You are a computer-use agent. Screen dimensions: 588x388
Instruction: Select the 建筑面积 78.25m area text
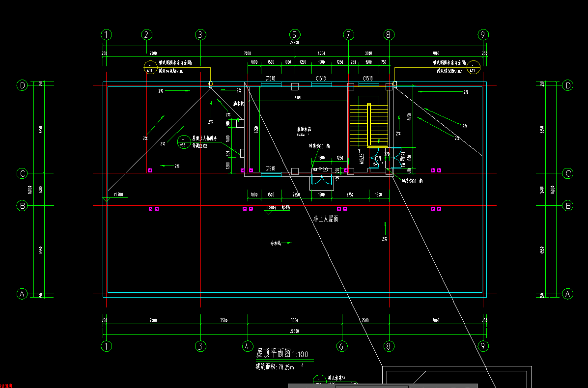[275, 366]
